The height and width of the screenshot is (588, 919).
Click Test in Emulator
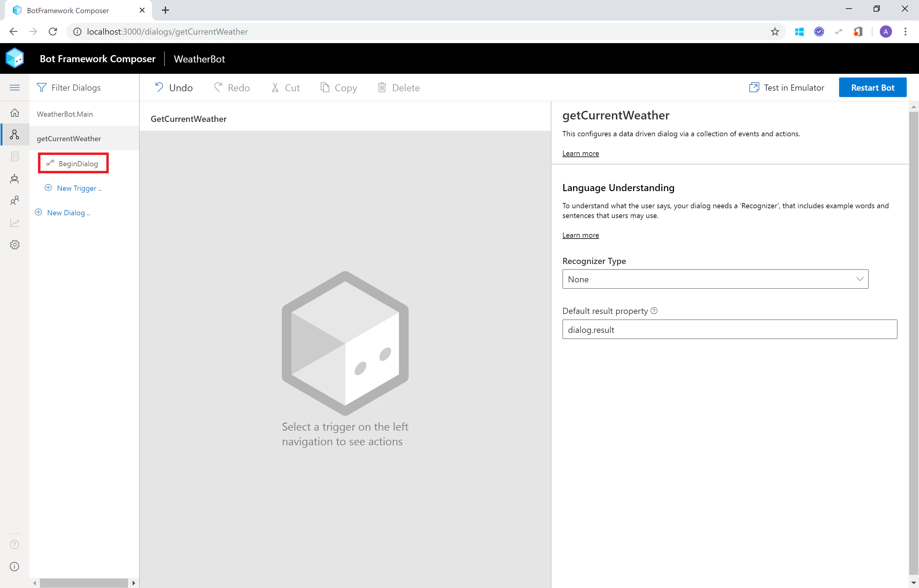tap(787, 88)
